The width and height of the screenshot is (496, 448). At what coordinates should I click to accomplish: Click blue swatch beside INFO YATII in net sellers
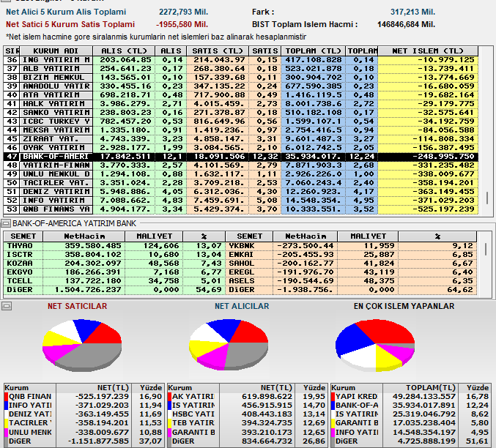6,406
